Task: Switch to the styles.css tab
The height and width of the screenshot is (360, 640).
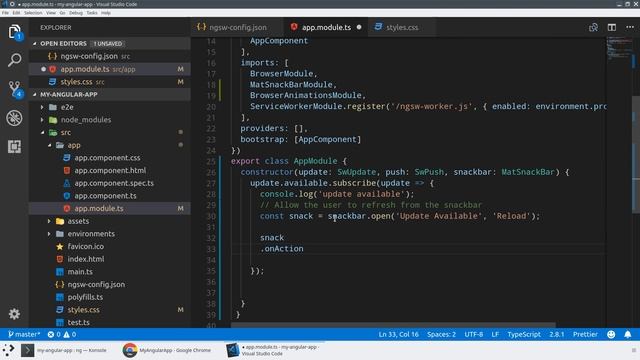Action: click(x=402, y=27)
